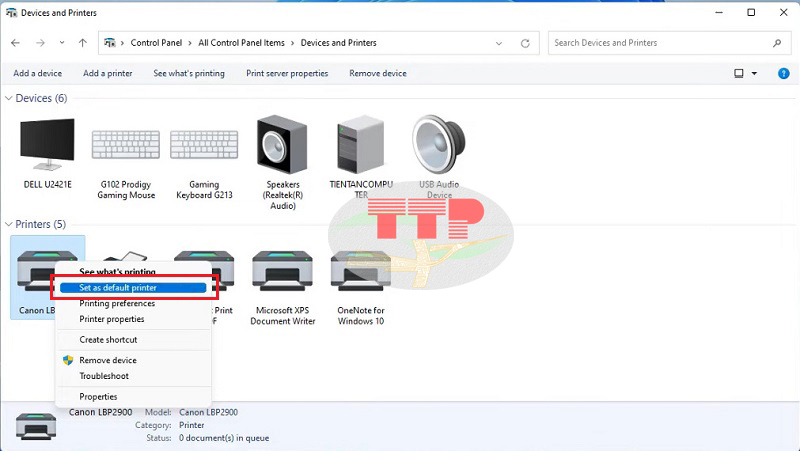Open Printer properties from context menu
The height and width of the screenshot is (451, 800).
click(x=133, y=319)
